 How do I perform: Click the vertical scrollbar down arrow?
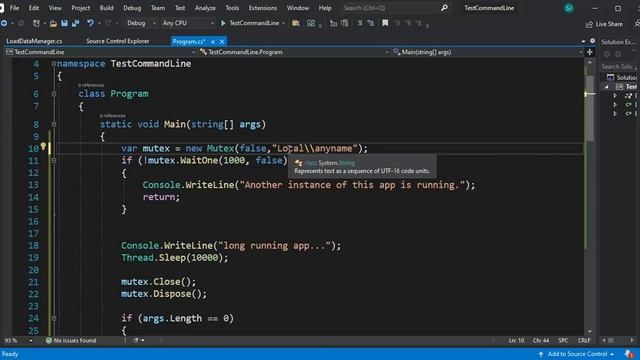pos(590,331)
